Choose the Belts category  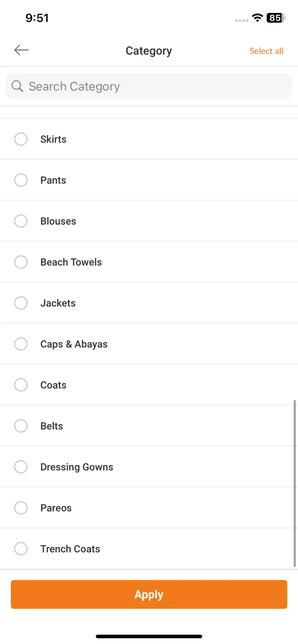(149, 426)
